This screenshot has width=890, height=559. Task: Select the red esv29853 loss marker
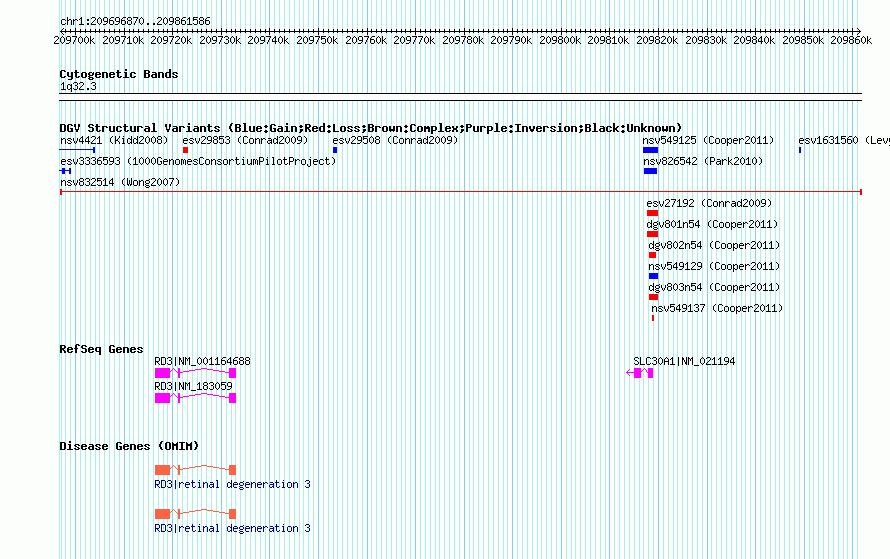coord(186,150)
